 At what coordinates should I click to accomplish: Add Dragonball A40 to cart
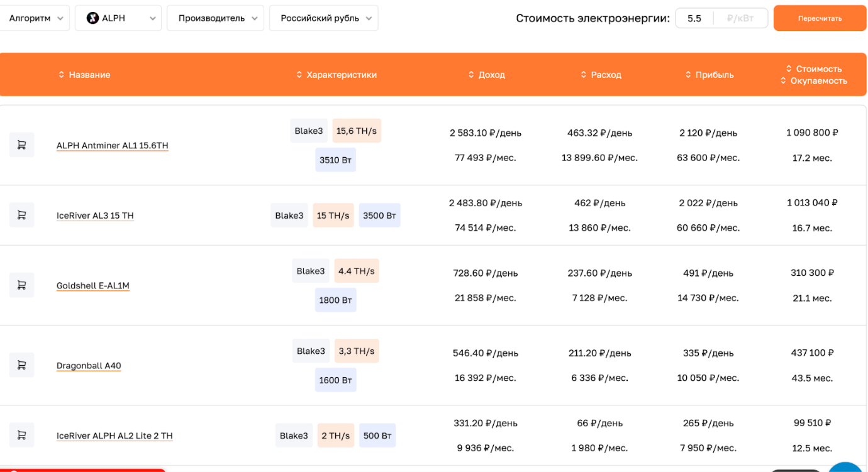21,365
